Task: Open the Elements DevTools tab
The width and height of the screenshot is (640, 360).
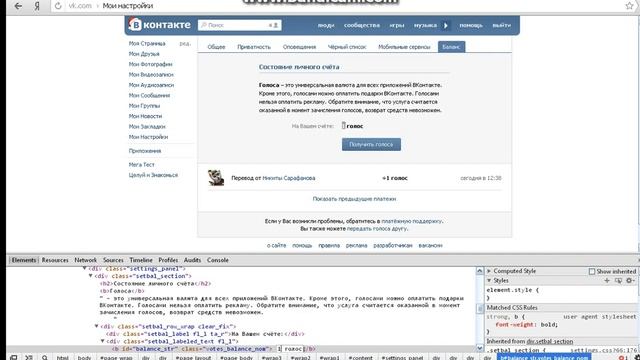Action: point(24,260)
